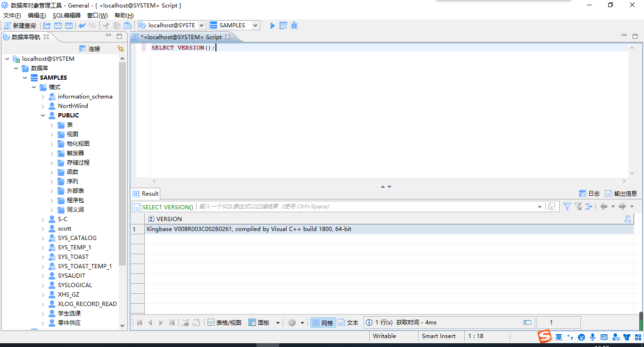Click the save-as disk icon
644x347 pixels.
point(69,25)
